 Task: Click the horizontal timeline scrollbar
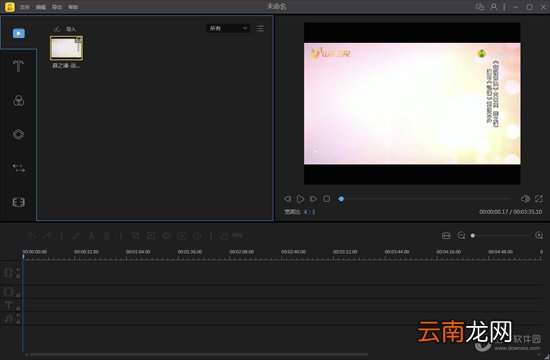point(199,354)
